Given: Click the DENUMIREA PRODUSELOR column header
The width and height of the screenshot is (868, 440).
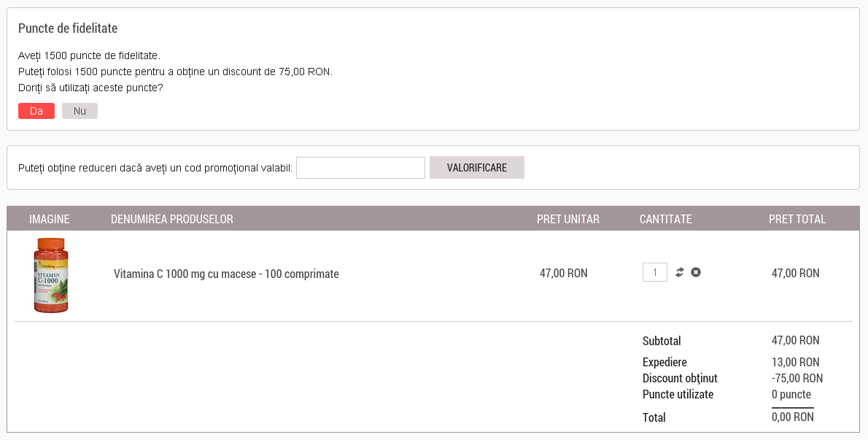Looking at the screenshot, I should pos(172,219).
